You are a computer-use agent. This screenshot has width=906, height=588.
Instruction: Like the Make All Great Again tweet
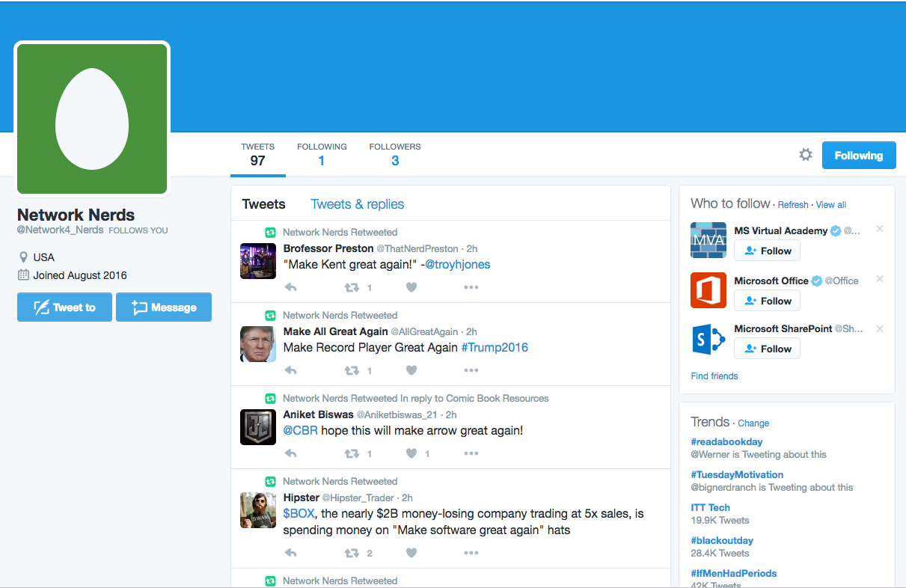(411, 370)
